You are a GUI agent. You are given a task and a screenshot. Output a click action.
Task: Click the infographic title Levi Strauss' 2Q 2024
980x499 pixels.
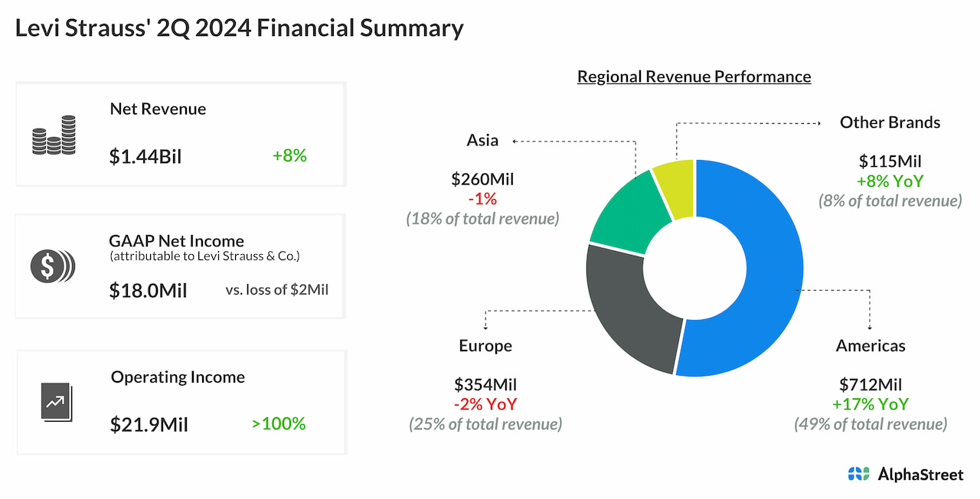pos(239,28)
